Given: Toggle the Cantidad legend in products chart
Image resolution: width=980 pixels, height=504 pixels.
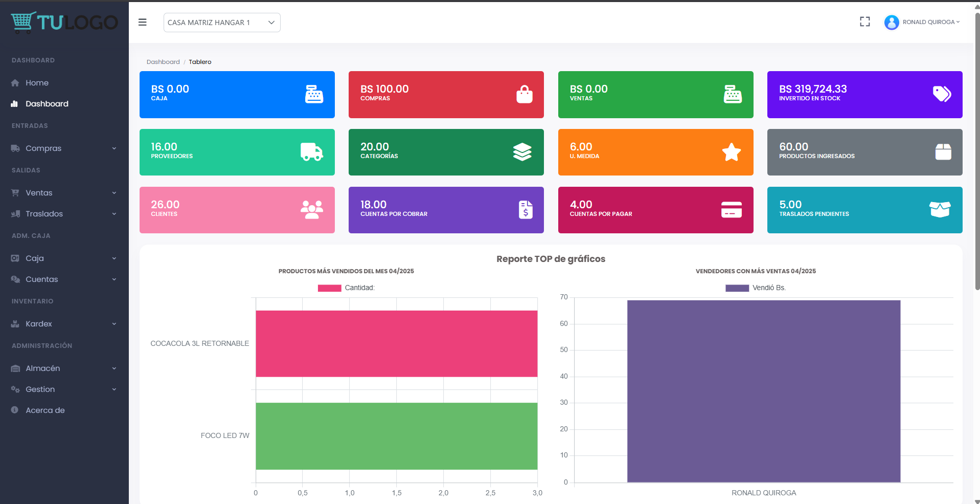Looking at the screenshot, I should (346, 288).
